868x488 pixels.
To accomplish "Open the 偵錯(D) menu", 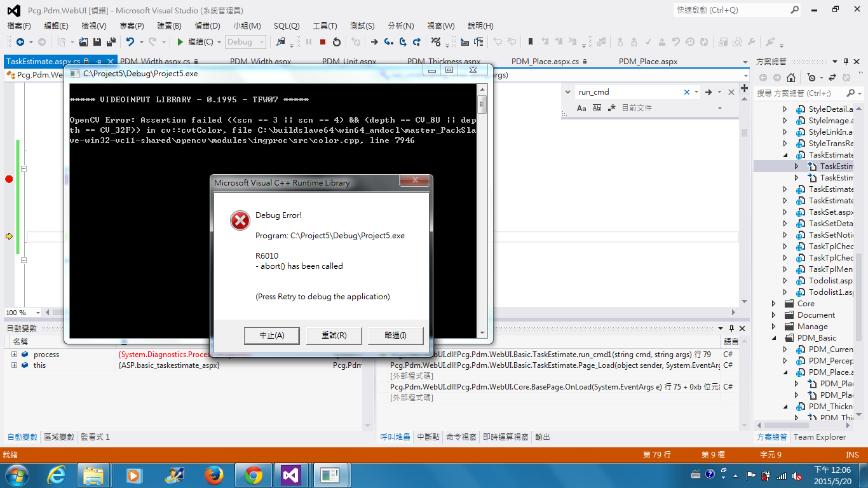I will [x=207, y=26].
